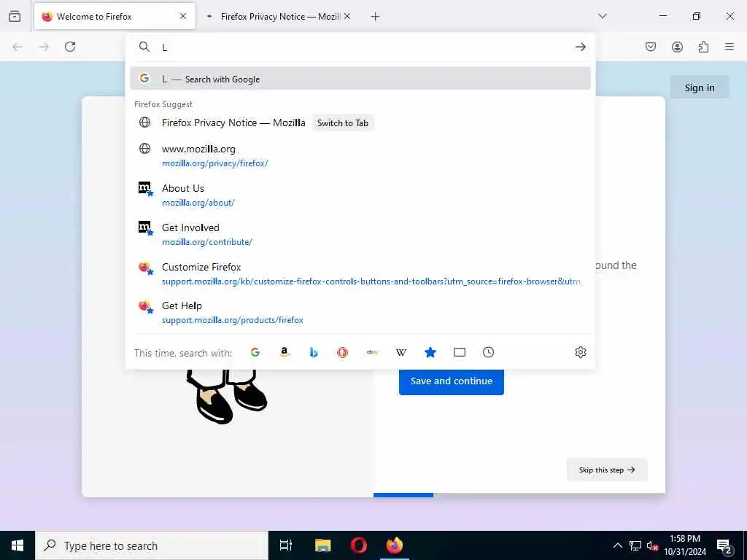Click the Windows taskbar search box

(152, 545)
